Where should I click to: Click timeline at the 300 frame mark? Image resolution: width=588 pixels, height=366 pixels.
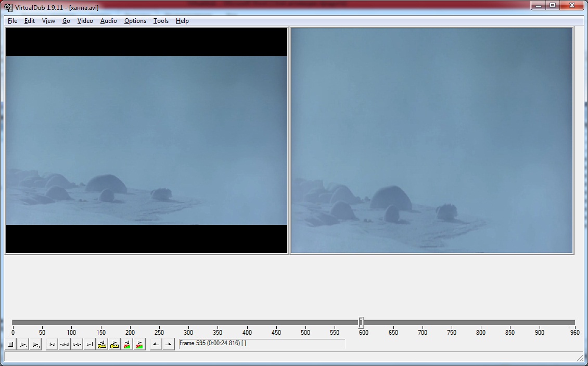[188, 322]
